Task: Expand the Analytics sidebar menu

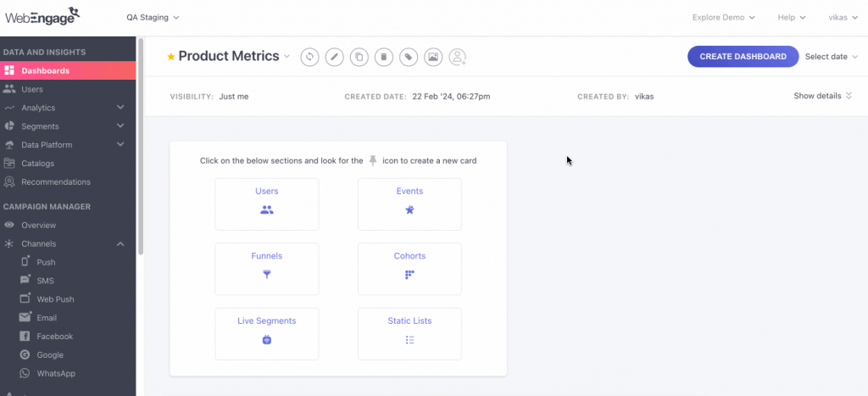Action: tap(120, 108)
